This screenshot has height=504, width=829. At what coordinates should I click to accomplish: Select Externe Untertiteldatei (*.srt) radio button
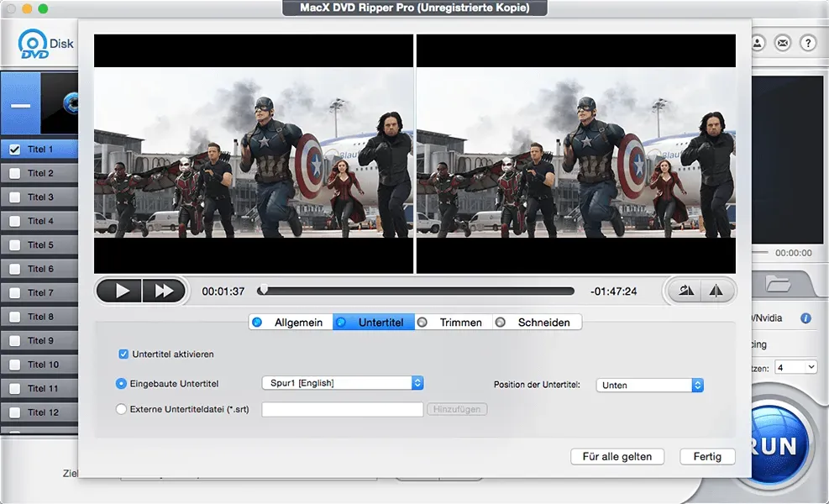click(121, 409)
